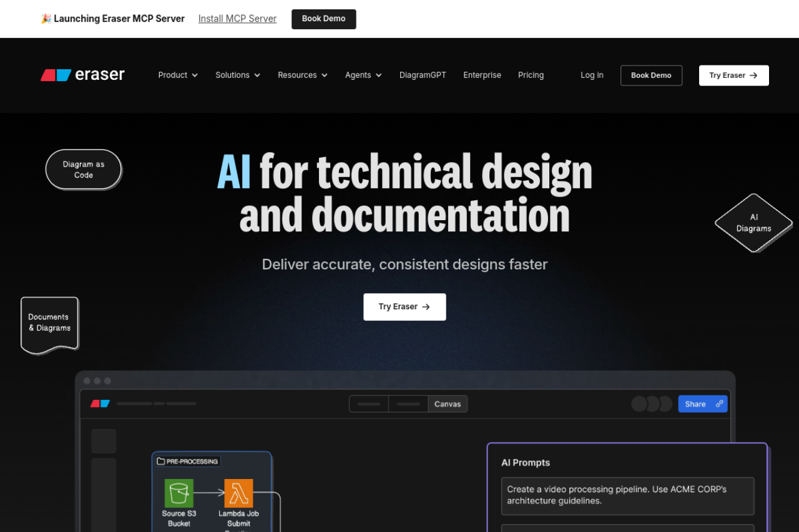Click the Install MCP Server link
Viewport: 799px width, 532px height.
237,19
